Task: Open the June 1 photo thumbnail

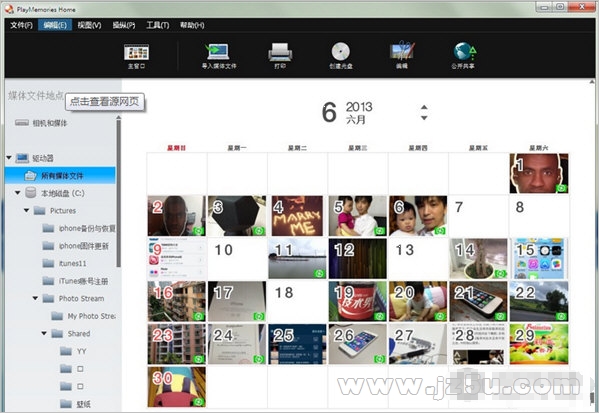Action: 539,173
